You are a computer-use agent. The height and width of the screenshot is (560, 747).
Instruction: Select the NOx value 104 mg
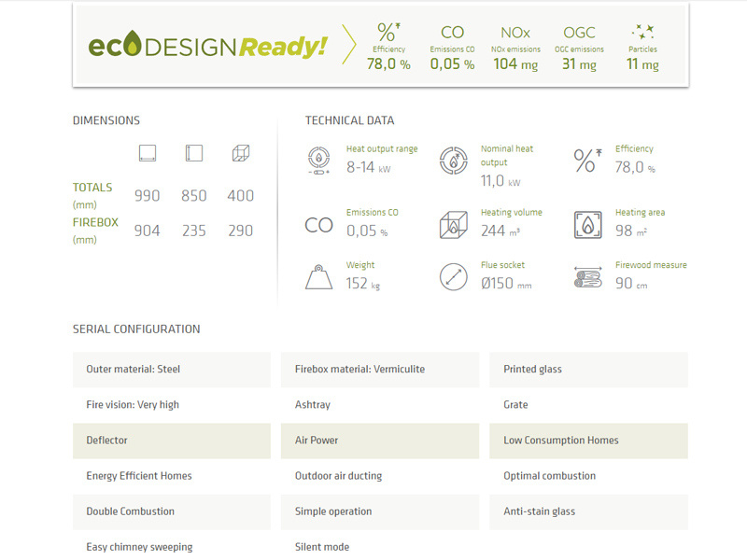(x=515, y=63)
